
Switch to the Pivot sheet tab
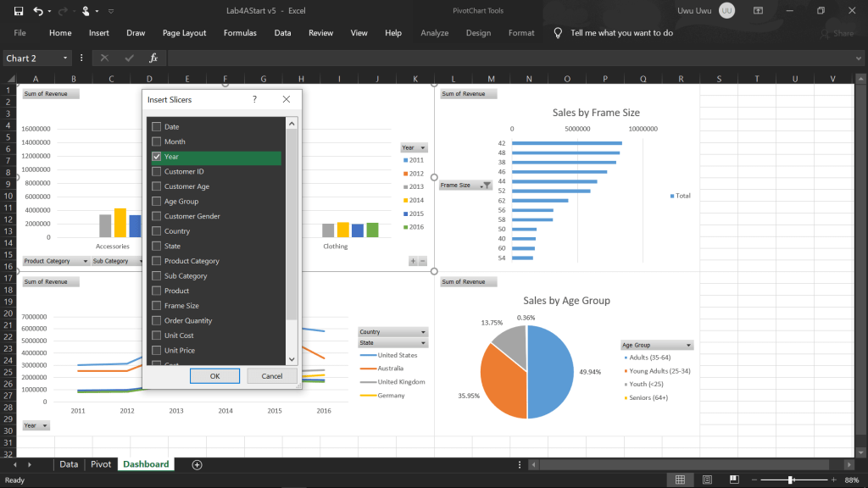101,464
